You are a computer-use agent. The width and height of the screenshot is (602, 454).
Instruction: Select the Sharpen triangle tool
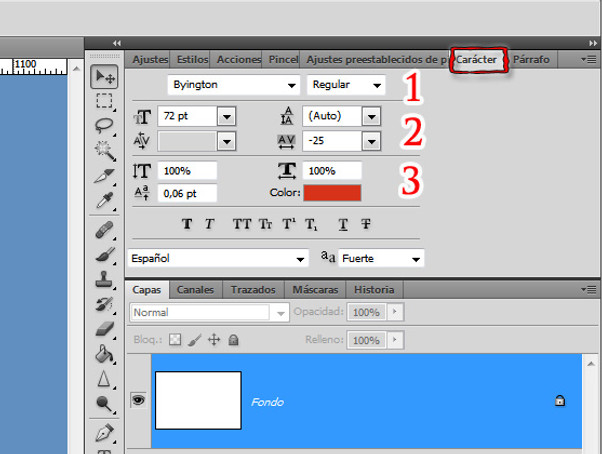pos(104,379)
